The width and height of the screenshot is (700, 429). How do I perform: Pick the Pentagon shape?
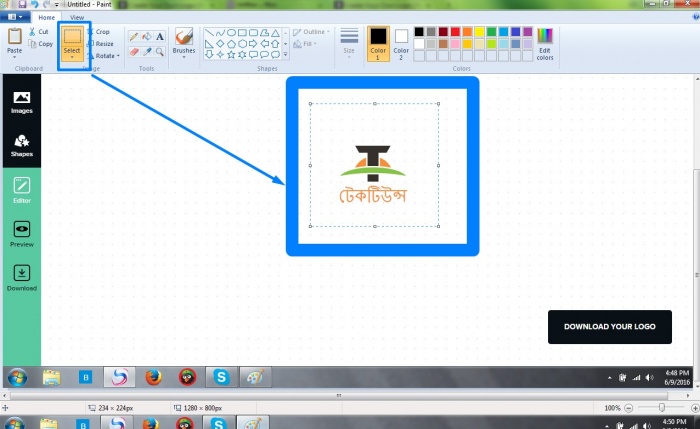[231, 44]
